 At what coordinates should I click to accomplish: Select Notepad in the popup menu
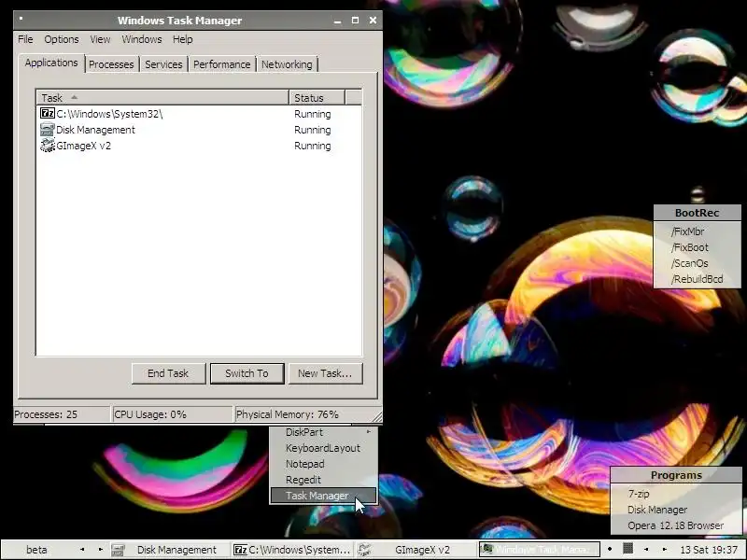click(323, 464)
